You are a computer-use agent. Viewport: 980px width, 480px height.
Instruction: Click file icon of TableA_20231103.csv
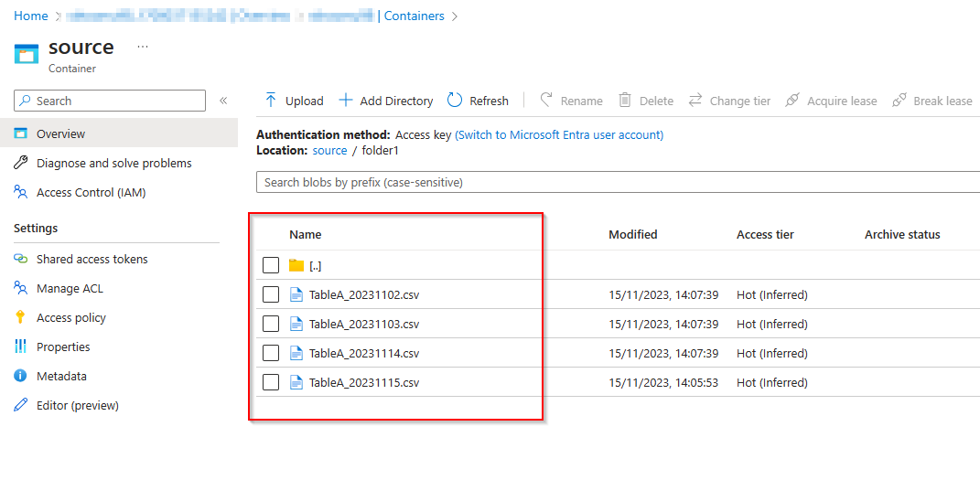(x=296, y=324)
